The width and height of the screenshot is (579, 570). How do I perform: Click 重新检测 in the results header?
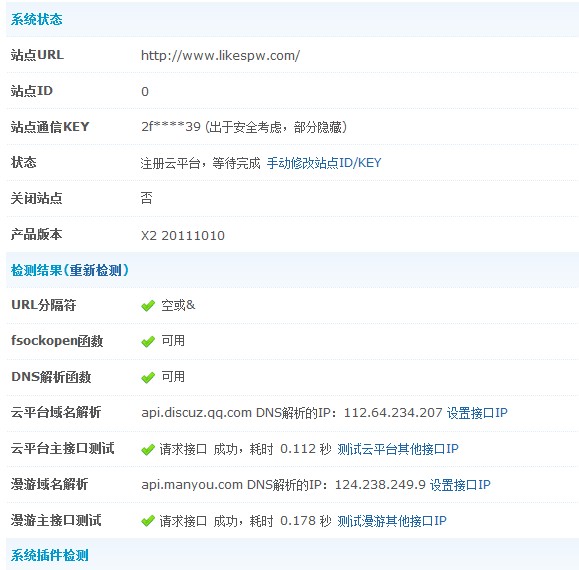tap(96, 270)
